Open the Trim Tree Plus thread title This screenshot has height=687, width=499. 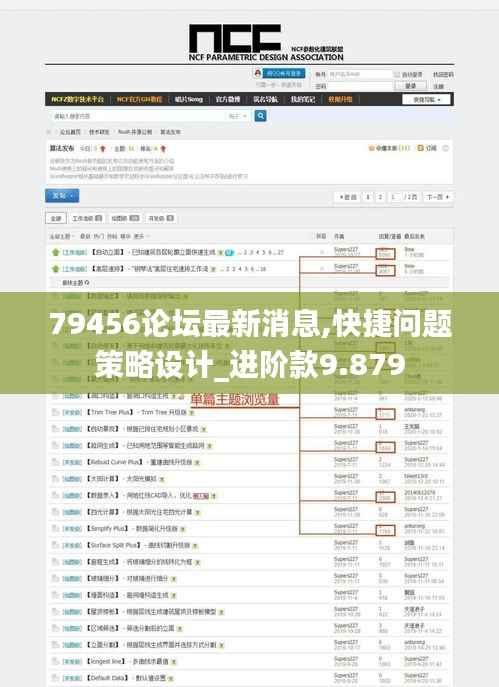(136, 412)
